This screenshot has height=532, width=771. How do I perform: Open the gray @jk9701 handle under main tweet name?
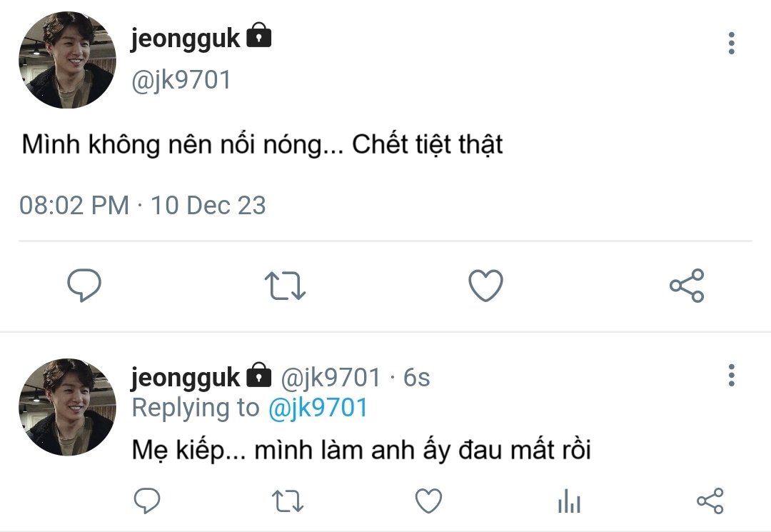(x=181, y=79)
